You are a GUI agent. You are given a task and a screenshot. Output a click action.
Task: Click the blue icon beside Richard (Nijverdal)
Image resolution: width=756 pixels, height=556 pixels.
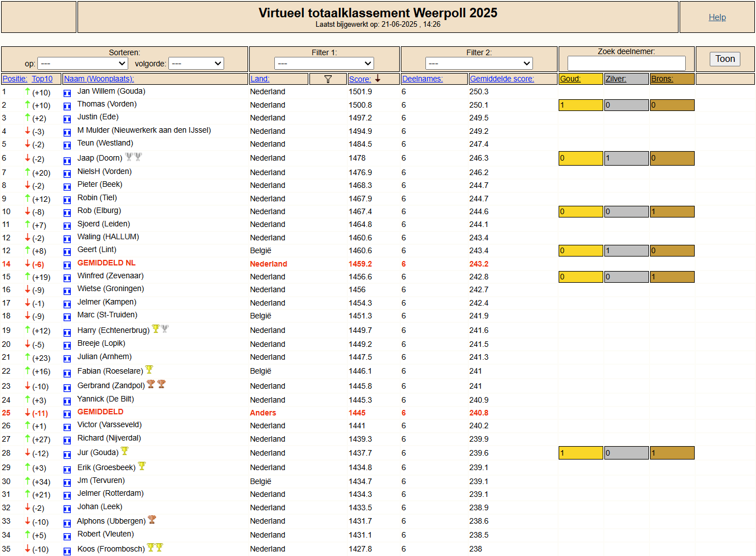pyautogui.click(x=67, y=440)
